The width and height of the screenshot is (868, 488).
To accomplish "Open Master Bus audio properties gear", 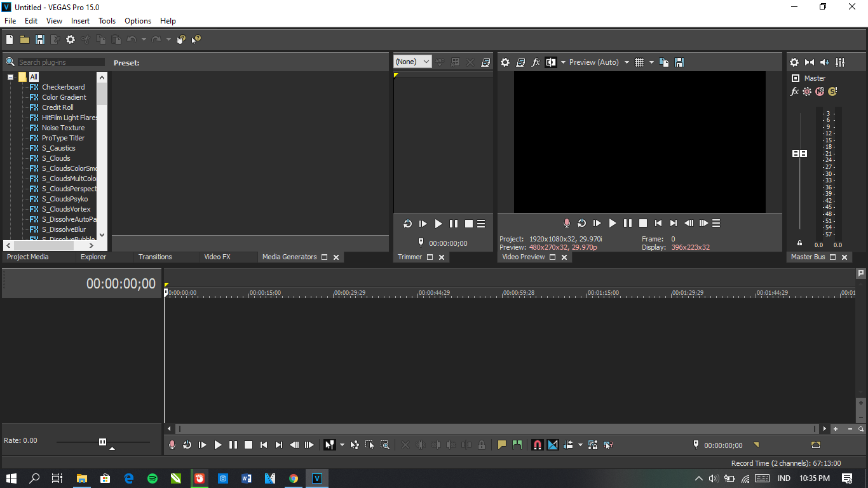I will [x=794, y=62].
